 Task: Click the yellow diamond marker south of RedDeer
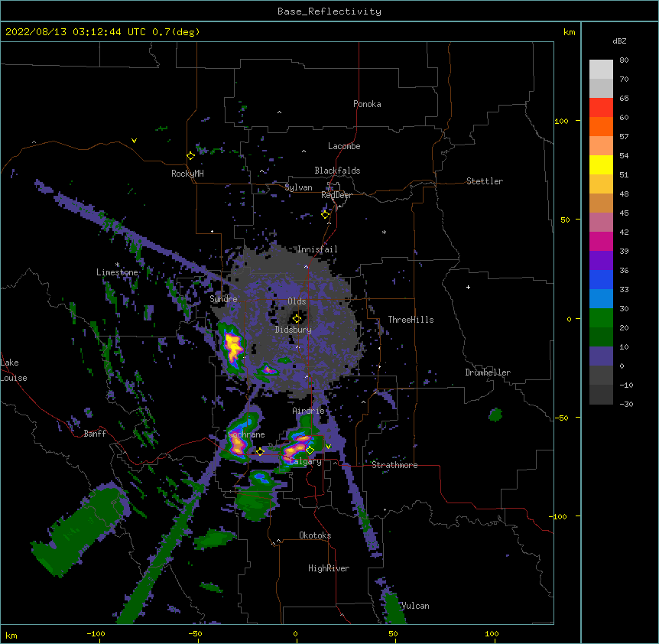click(x=326, y=215)
